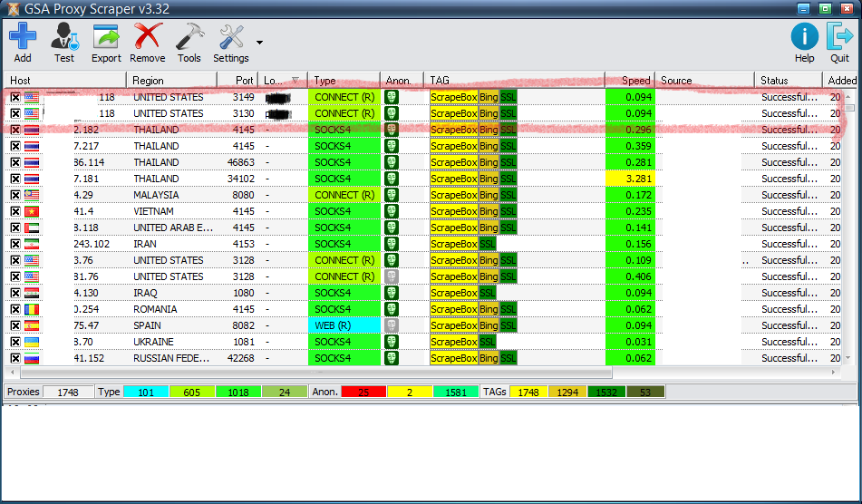This screenshot has height=504, width=862.
Task: Sort by the Type column header
Action: (344, 81)
